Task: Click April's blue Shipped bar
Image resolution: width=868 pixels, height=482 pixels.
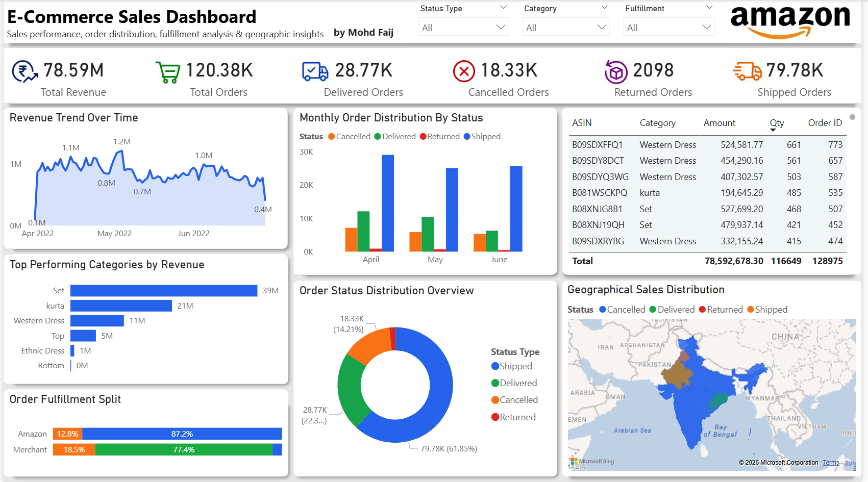Action: [x=388, y=203]
